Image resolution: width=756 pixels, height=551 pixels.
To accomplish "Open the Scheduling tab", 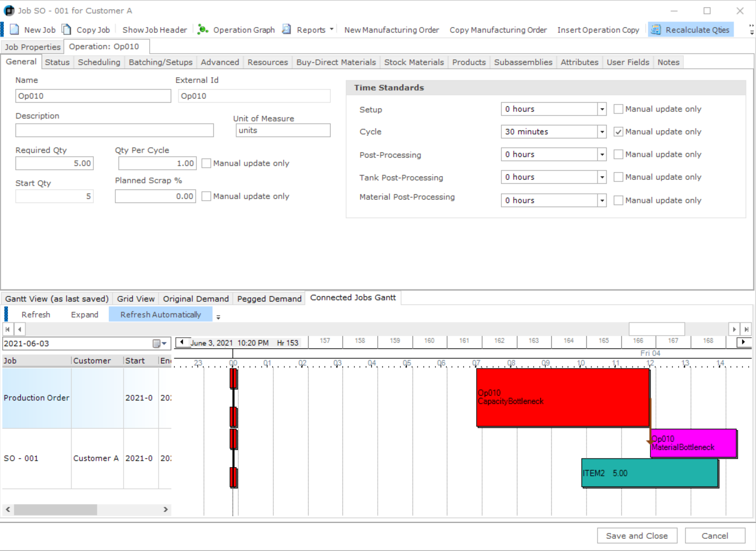I will [99, 62].
